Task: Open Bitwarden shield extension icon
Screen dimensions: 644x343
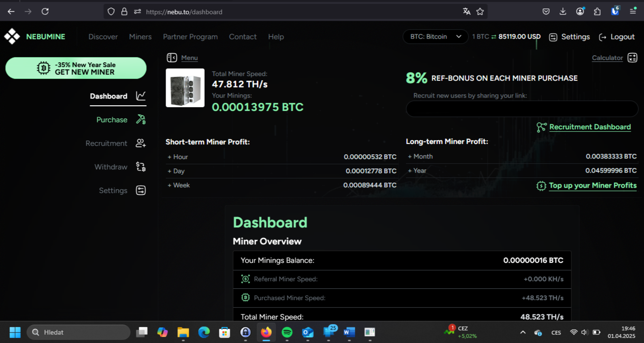Action: tap(615, 11)
